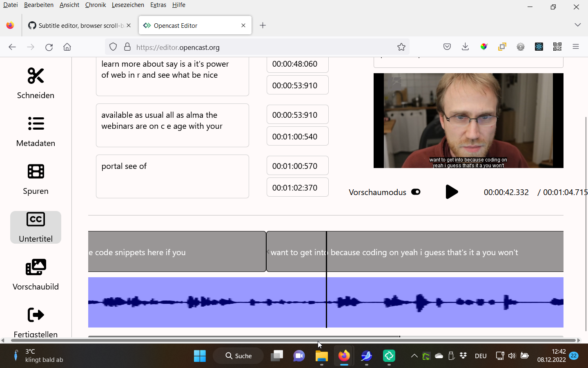Edit the subtitle text reading portal see of
Screen dimensions: 588x368
tap(172, 176)
